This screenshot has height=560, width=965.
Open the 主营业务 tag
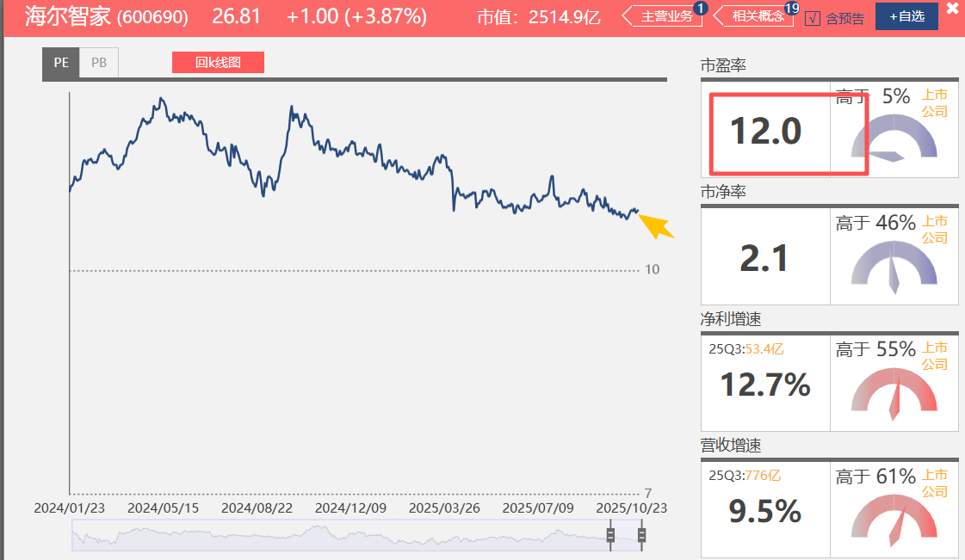click(x=662, y=16)
